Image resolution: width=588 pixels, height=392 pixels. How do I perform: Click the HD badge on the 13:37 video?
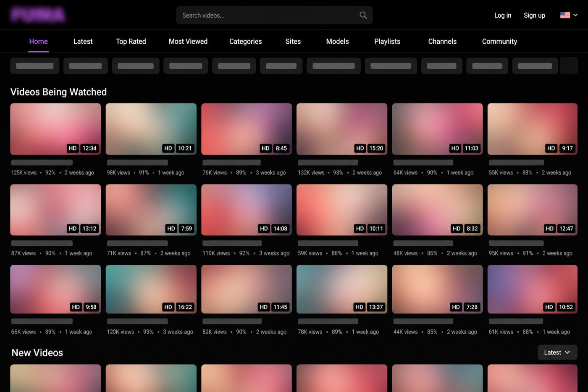(359, 307)
